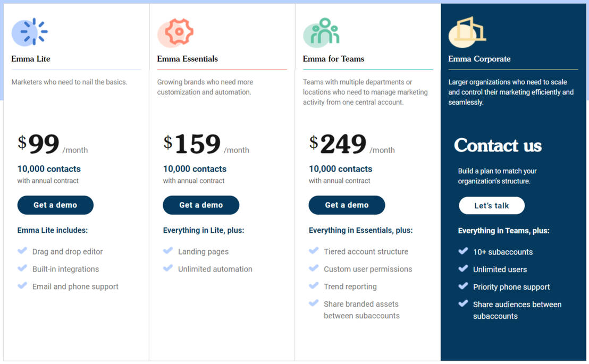The image size is (589, 364).
Task: Click the Emma Lite plan title
Action: point(30,59)
